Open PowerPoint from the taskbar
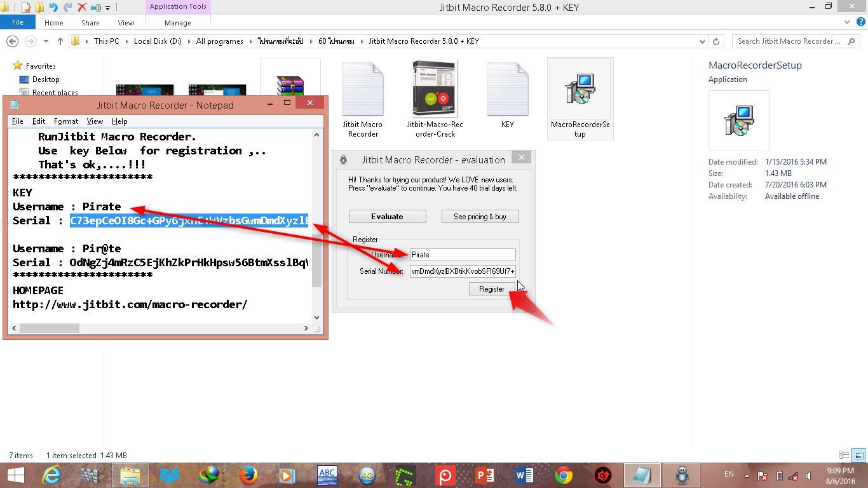Screen dimensions: 868x488 coord(484,475)
